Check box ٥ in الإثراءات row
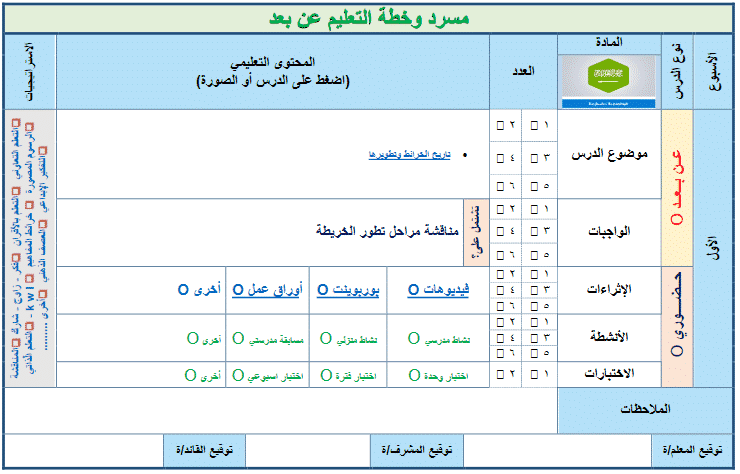This screenshot has width=740, height=474. (534, 306)
